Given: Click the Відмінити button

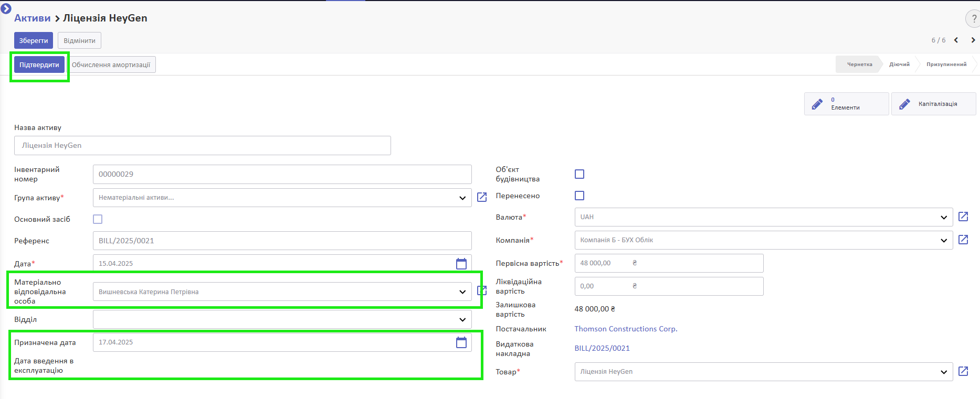Looking at the screenshot, I should pyautogui.click(x=79, y=40).
